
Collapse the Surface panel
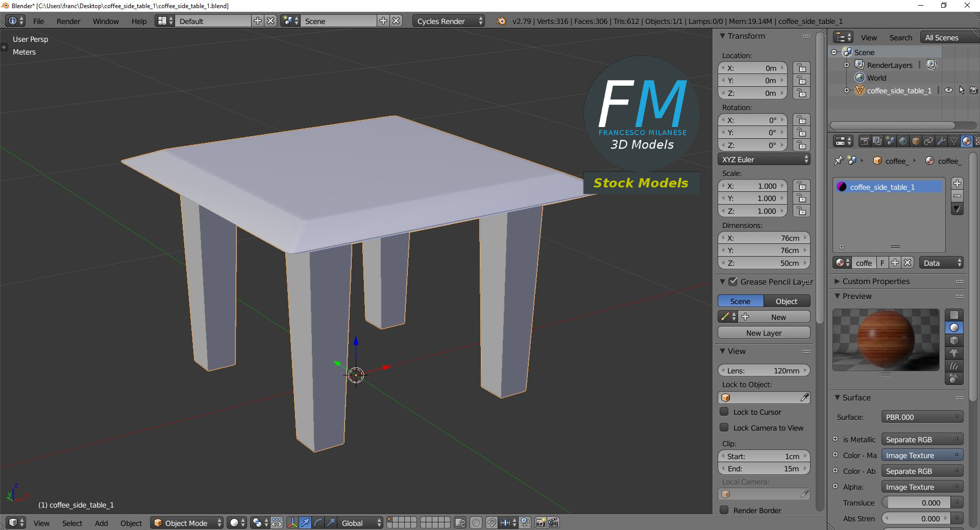pyautogui.click(x=837, y=397)
